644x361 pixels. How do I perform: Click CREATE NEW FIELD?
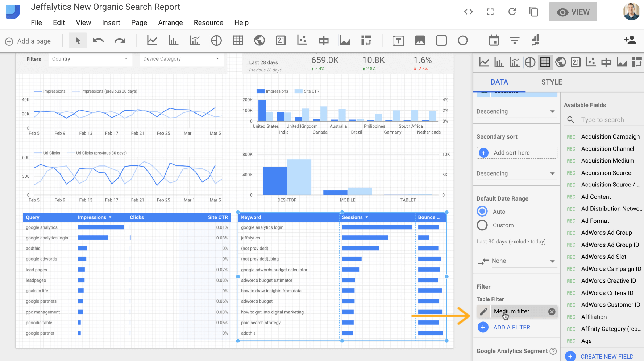(600, 356)
